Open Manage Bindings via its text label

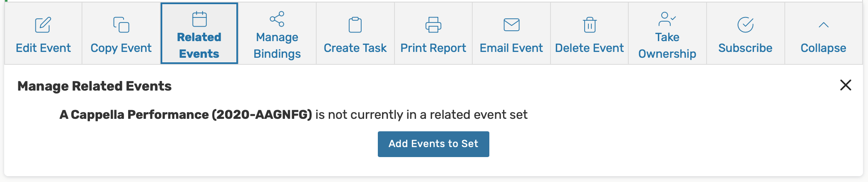pos(277,45)
